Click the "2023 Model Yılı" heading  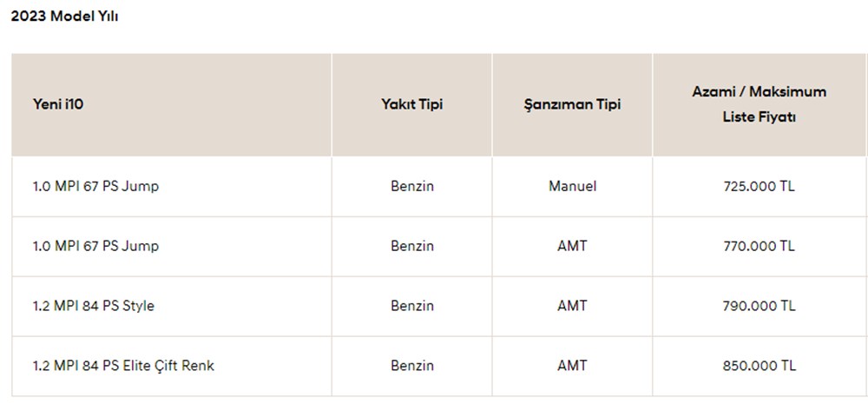tap(64, 17)
